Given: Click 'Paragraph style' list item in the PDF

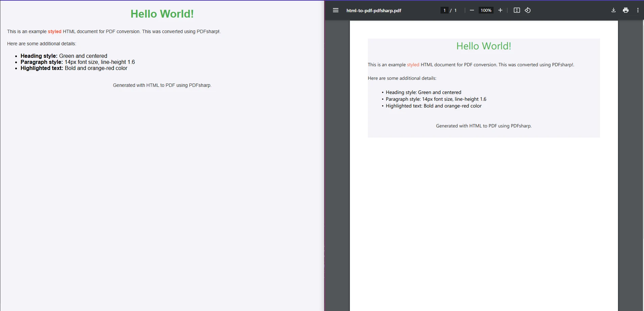Looking at the screenshot, I should click(436, 99).
